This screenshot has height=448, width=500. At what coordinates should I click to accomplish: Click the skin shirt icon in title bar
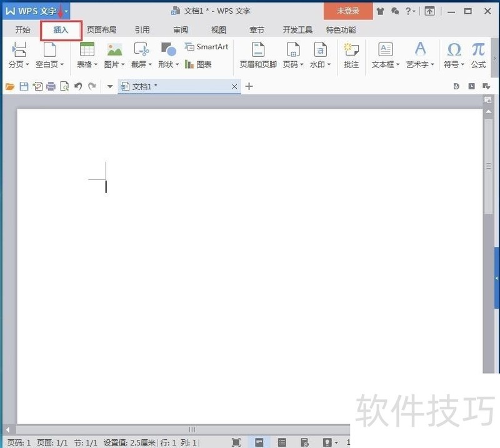pyautogui.click(x=380, y=11)
